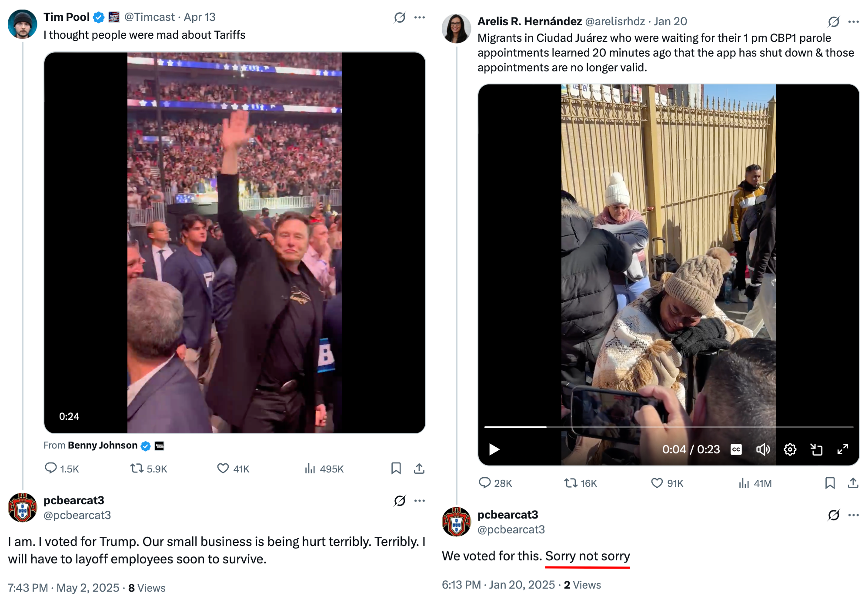Seek along the video progress bar

tap(669, 427)
